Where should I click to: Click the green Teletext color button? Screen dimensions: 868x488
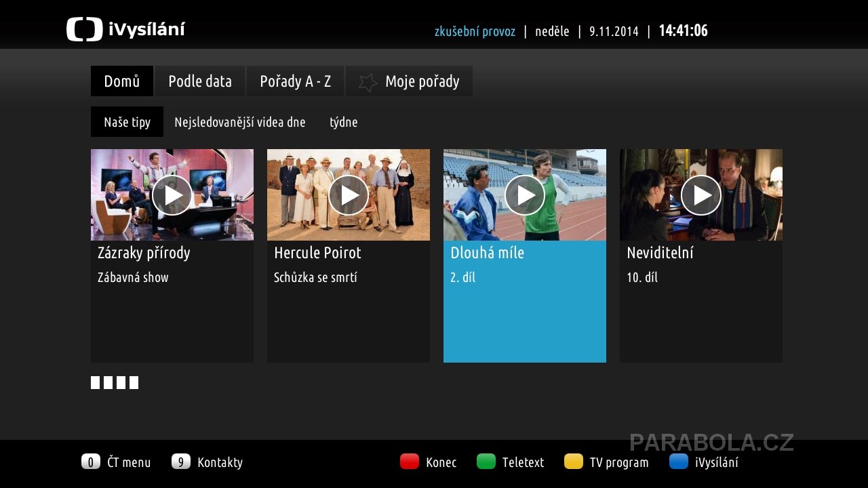(x=486, y=462)
